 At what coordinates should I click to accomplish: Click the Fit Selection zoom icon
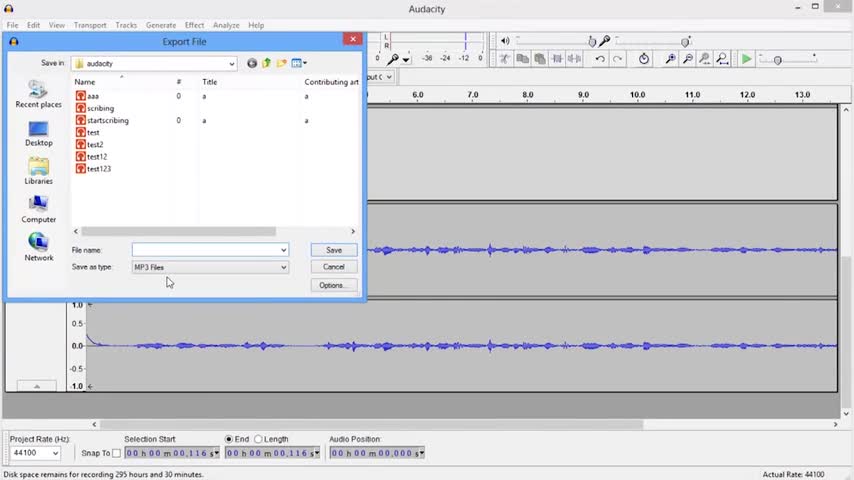click(x=705, y=59)
